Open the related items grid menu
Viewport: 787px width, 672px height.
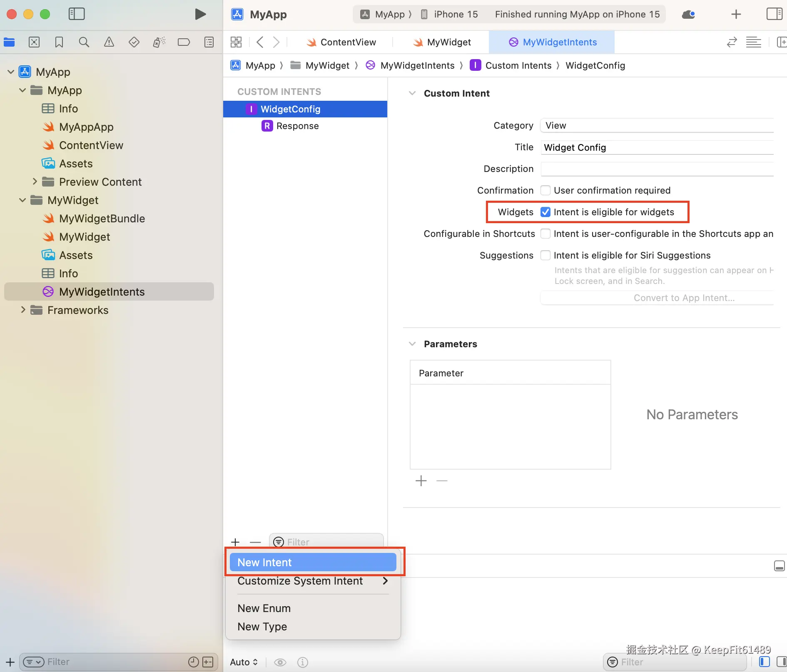[236, 42]
